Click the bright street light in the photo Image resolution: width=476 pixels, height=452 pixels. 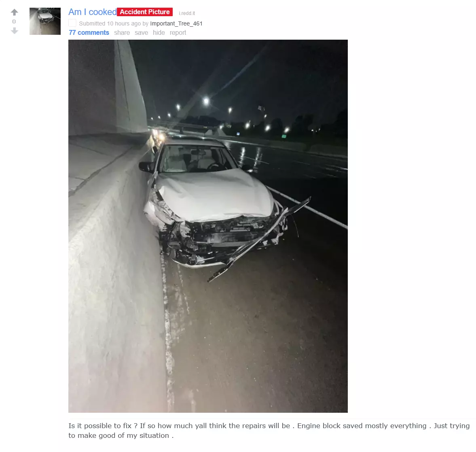[x=206, y=101]
